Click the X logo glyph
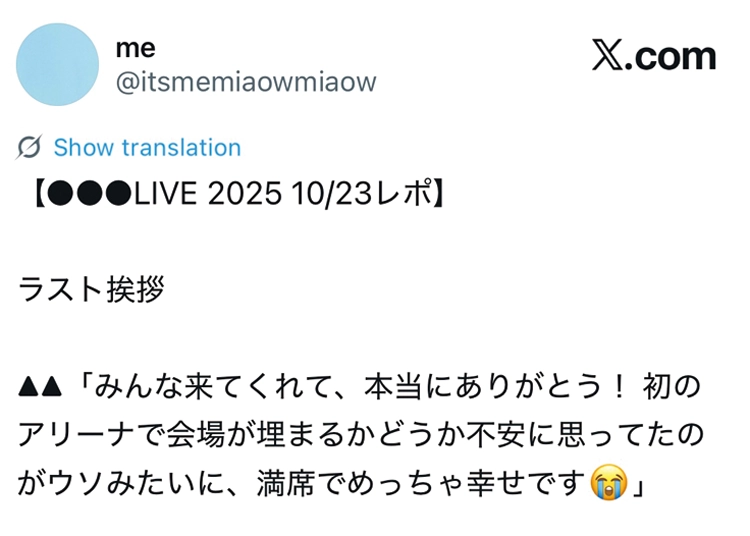The height and width of the screenshot is (536, 750). click(x=607, y=55)
